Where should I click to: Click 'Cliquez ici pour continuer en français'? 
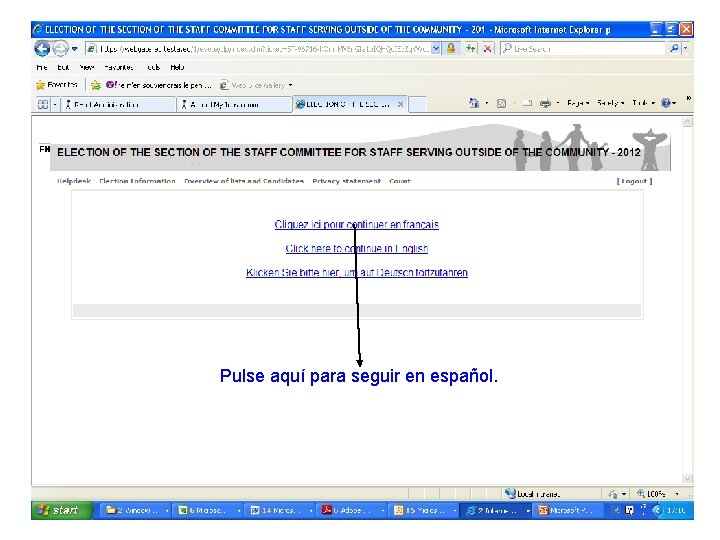357,225
